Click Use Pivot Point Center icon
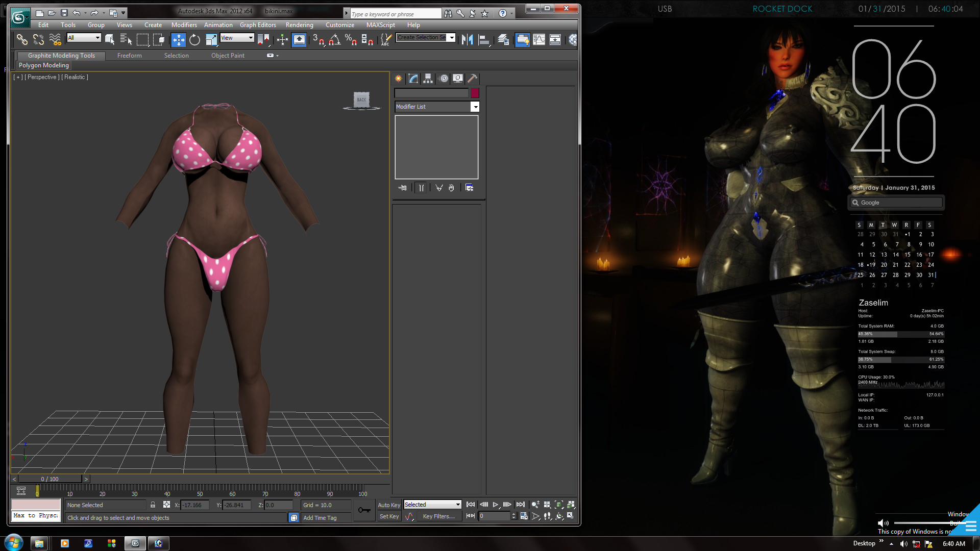 point(264,39)
